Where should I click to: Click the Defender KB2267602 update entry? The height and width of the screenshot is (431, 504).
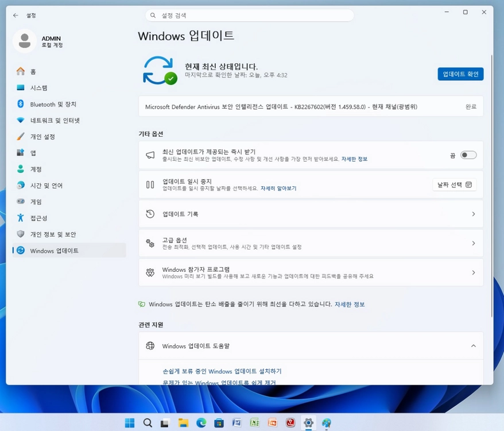[x=311, y=106]
